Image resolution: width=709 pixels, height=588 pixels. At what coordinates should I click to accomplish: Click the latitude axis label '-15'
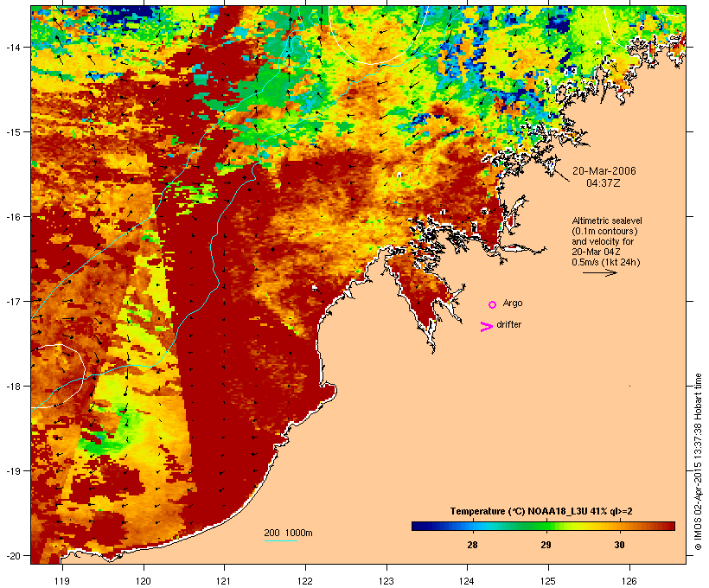(x=13, y=131)
